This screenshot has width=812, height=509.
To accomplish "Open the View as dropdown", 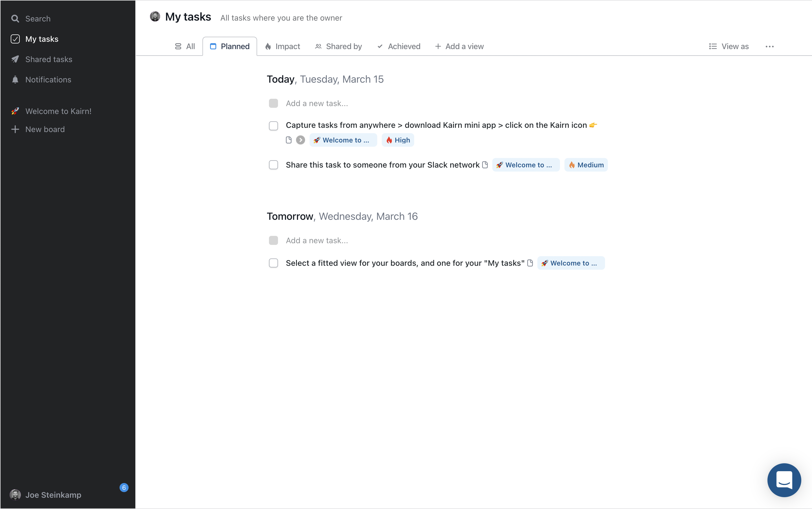I will 729,47.
